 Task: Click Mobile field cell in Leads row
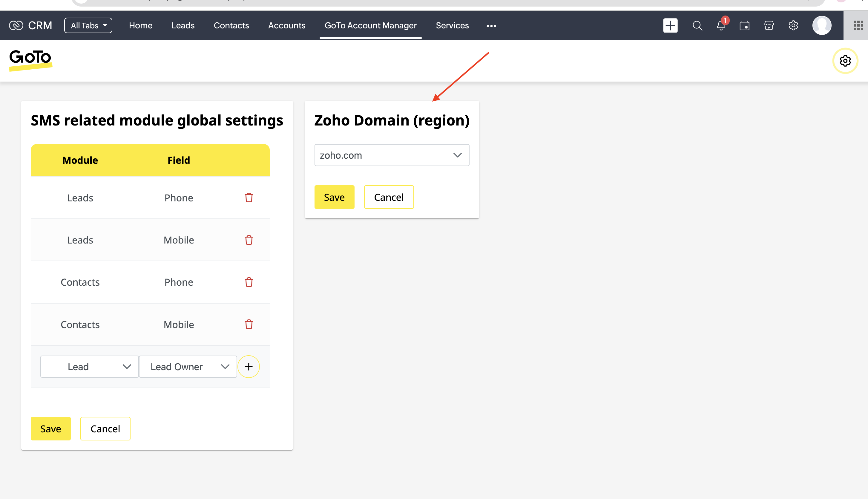point(178,240)
